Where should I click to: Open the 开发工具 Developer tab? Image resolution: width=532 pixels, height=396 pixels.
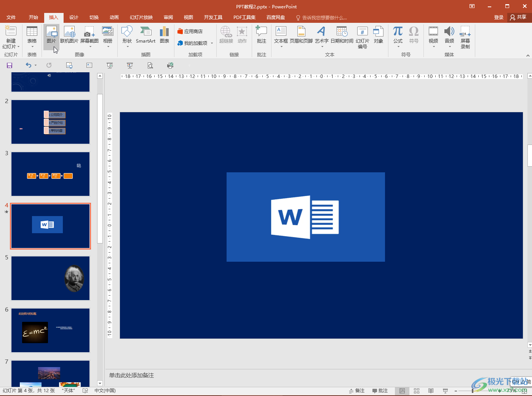click(x=213, y=17)
